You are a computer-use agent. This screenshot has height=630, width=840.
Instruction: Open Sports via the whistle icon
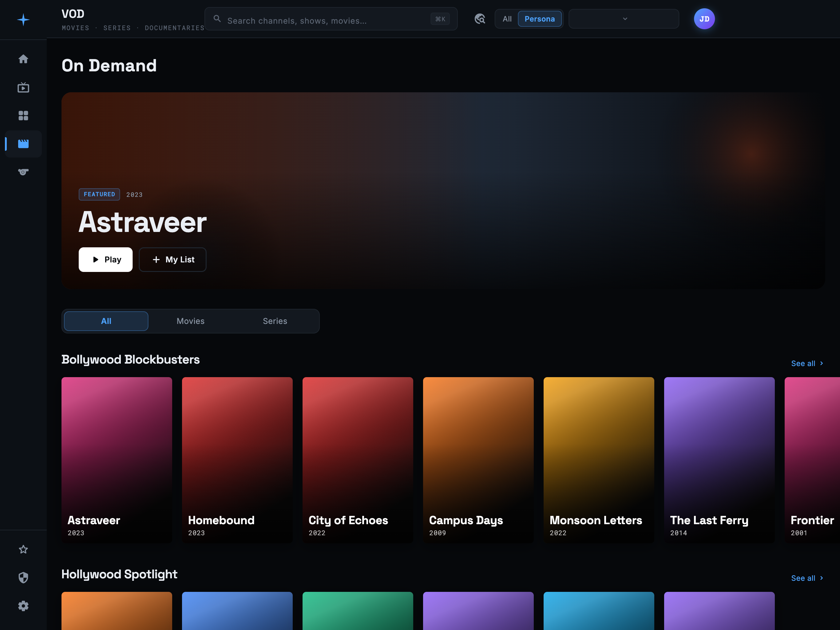[x=23, y=172]
